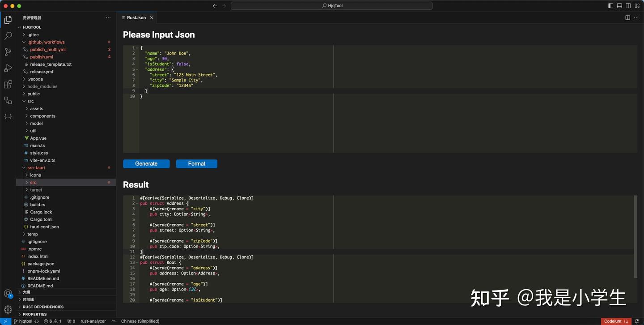Screen dimensions: 644x325
Task: Open the Explorer view in the activity bar
Action: 8,20
